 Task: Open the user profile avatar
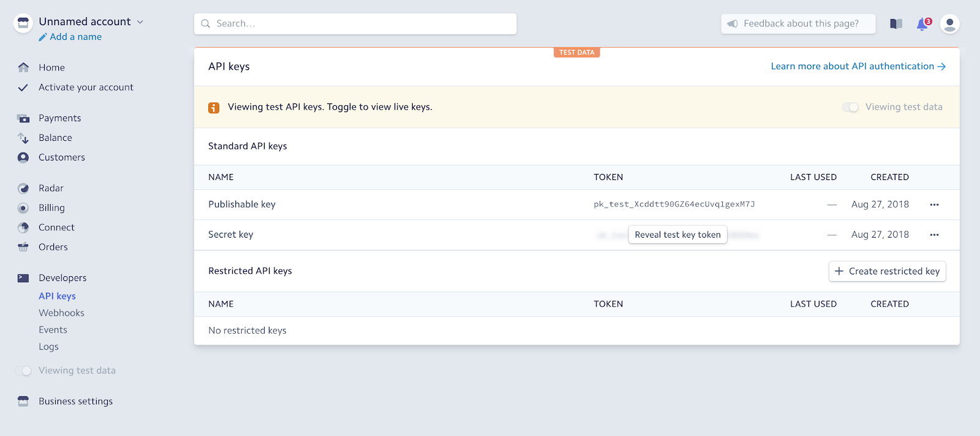click(x=949, y=24)
